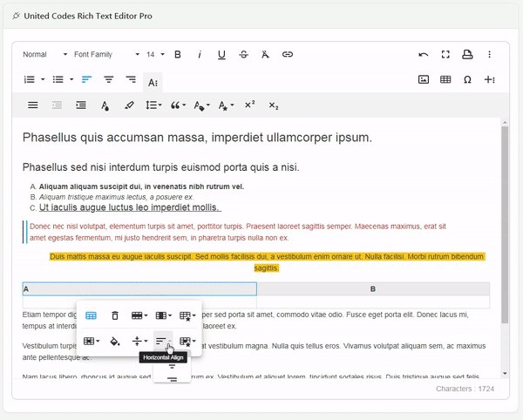Image resolution: width=523 pixels, height=420 pixels.
Task: Decrease paragraph indent
Action: click(57, 105)
